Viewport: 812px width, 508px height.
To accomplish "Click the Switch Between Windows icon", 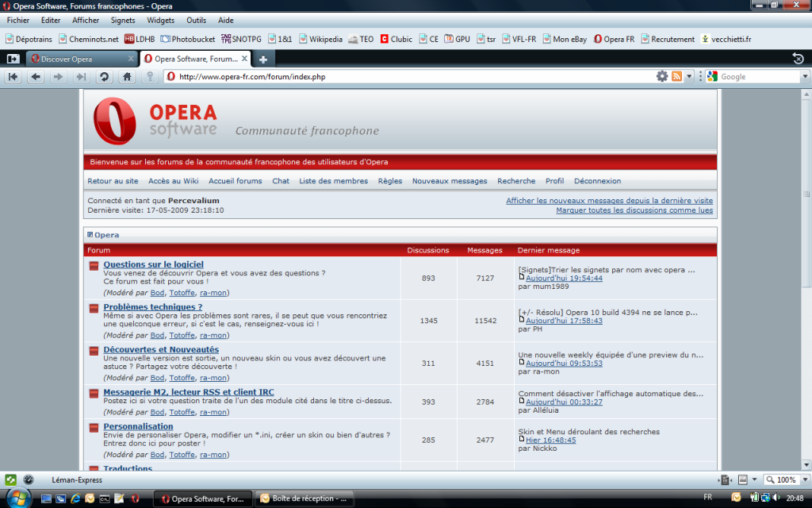I will coord(60,498).
